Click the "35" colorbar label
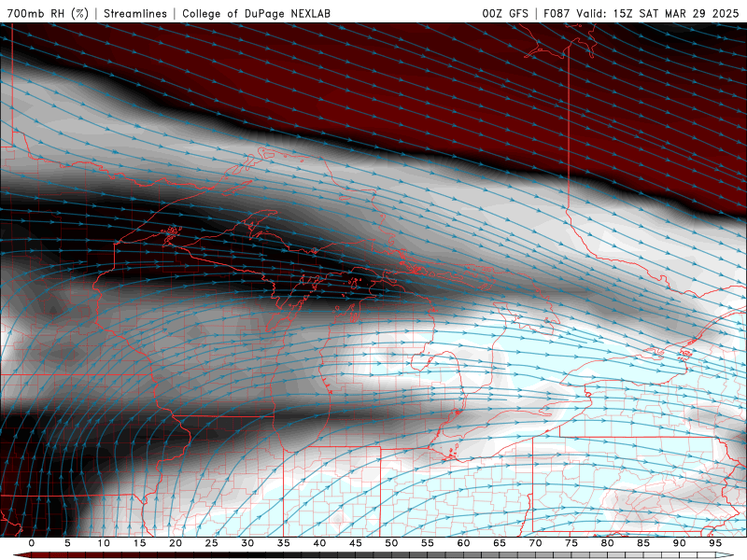Screen dimensions: 747x560 pos(284,543)
